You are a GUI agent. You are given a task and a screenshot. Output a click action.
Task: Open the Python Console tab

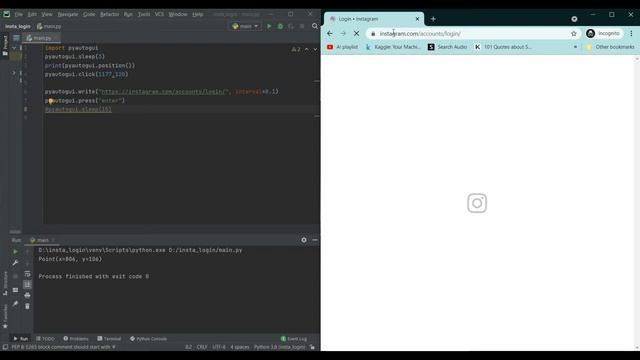pyautogui.click(x=148, y=339)
